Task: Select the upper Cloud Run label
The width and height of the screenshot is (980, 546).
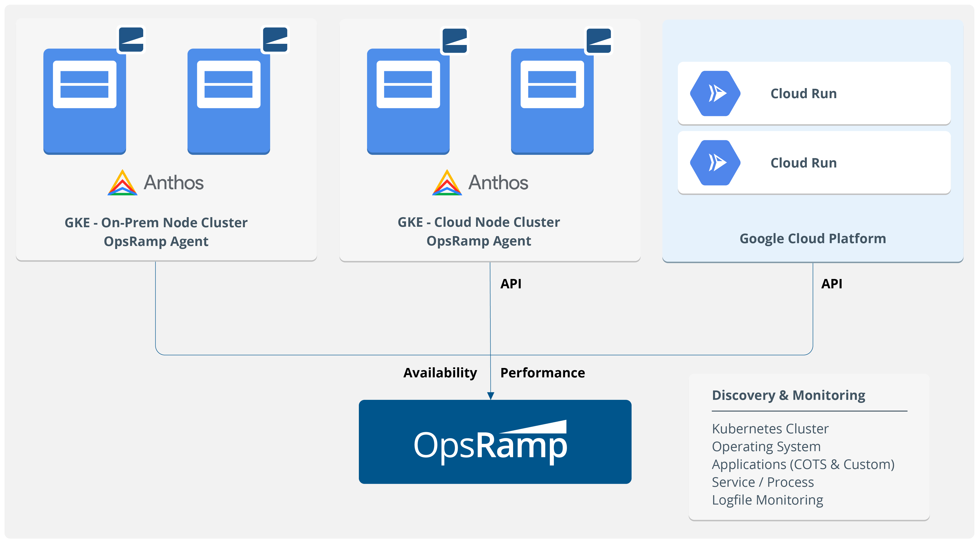Action: [x=804, y=93]
